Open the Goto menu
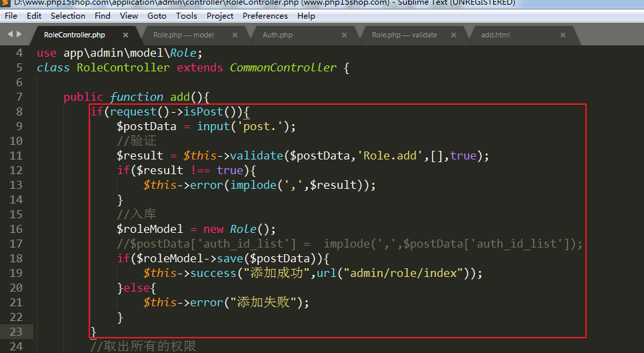Viewport: 644px width, 353px height. [x=157, y=15]
